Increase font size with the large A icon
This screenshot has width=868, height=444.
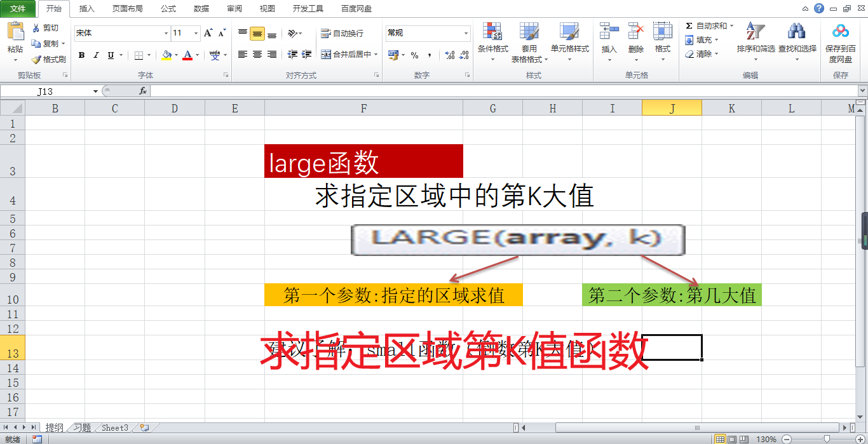click(208, 33)
